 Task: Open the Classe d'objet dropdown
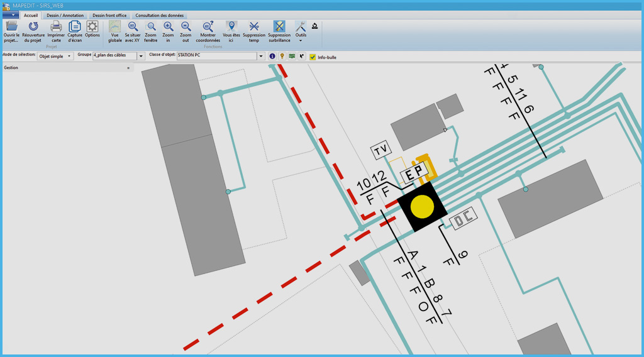pos(261,56)
